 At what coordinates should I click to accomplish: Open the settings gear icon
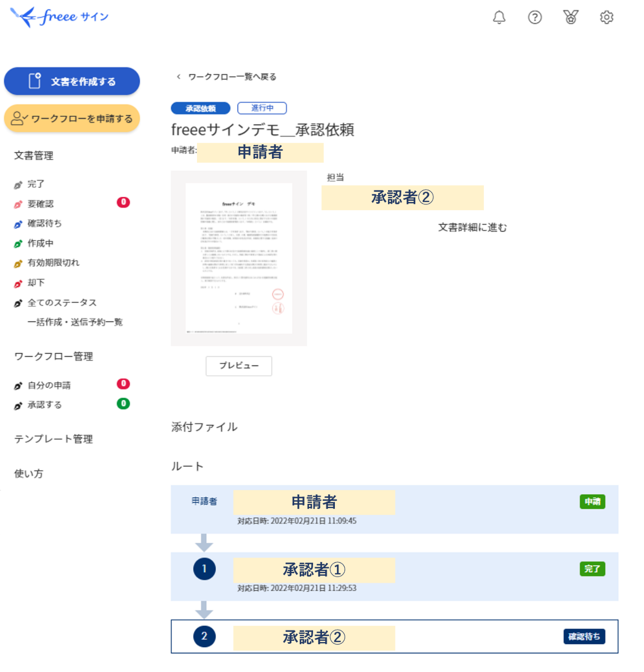click(606, 17)
